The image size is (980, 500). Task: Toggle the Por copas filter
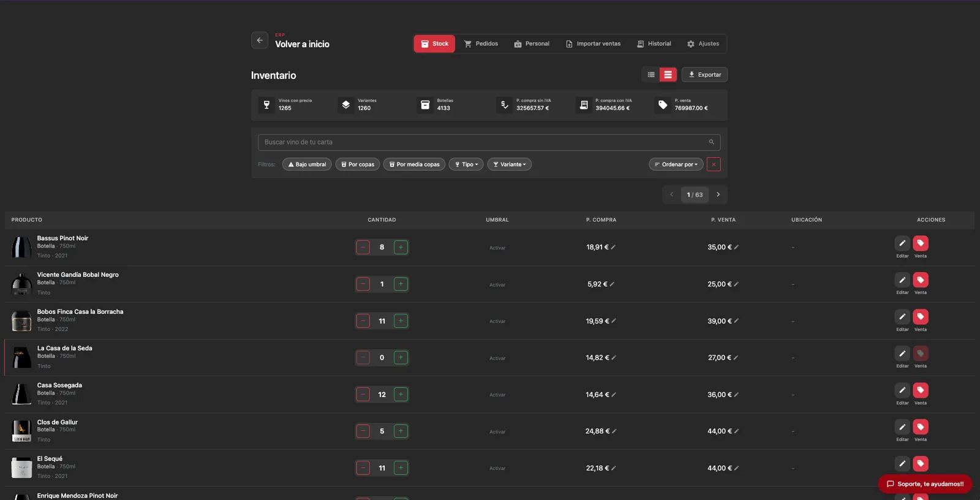[x=358, y=164]
